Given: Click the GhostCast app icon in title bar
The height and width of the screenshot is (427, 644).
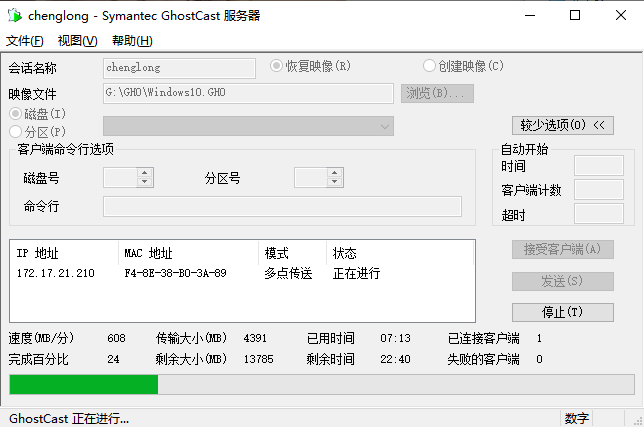Looking at the screenshot, I should (x=15, y=16).
